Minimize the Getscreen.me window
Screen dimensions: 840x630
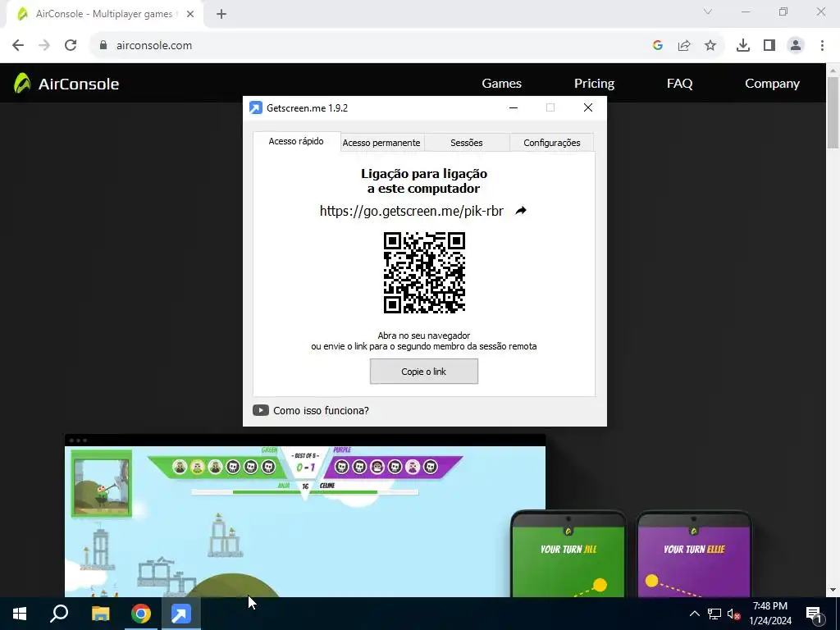pos(514,107)
